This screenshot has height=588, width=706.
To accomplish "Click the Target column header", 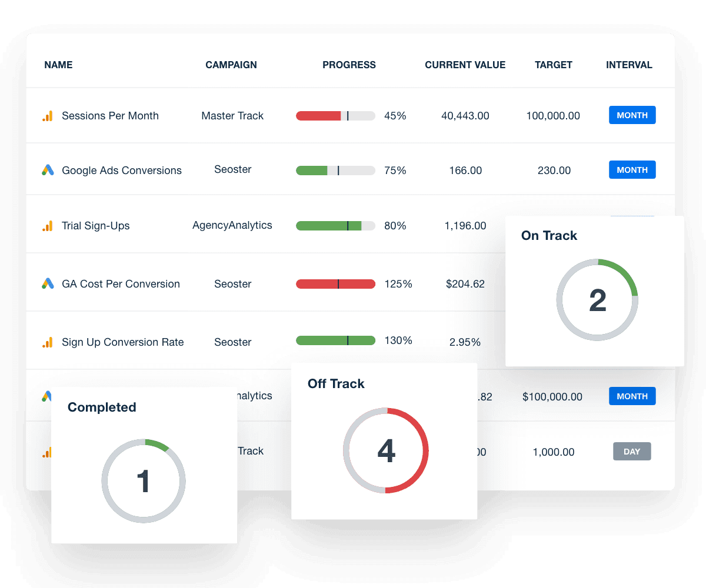I will tap(553, 65).
